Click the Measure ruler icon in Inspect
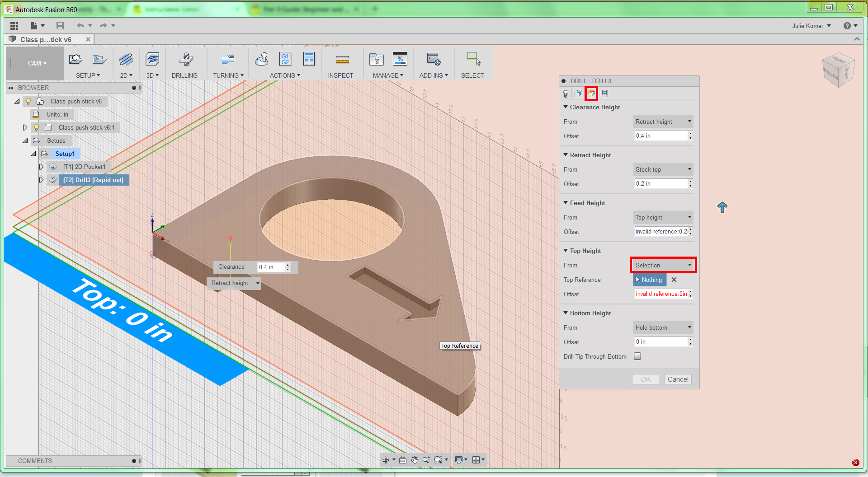 coord(342,60)
